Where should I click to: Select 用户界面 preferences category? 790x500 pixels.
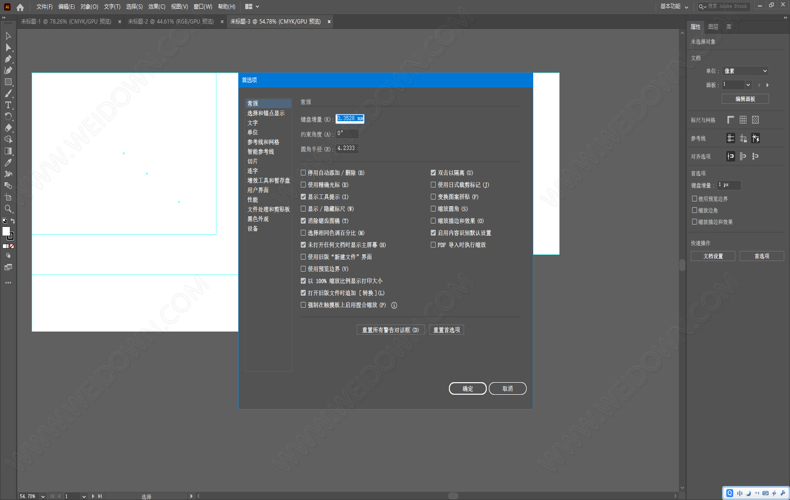pyautogui.click(x=258, y=190)
